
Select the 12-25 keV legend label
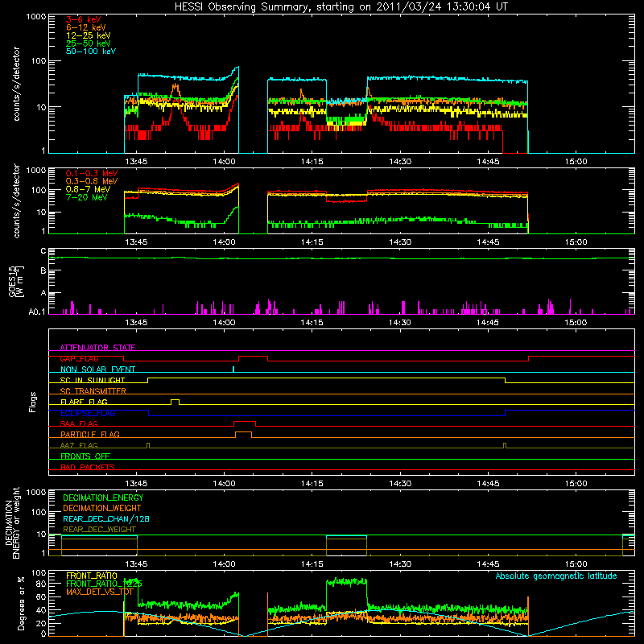coord(89,35)
